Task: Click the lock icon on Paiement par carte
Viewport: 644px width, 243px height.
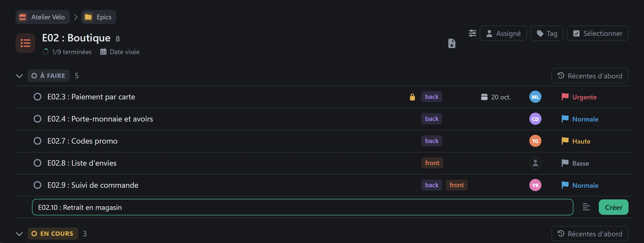Action: [412, 97]
